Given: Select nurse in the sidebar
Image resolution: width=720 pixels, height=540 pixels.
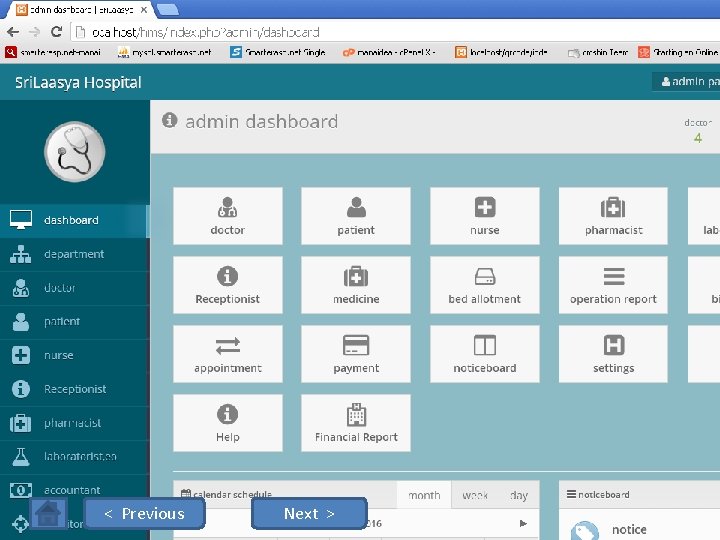Looking at the screenshot, I should [74, 355].
